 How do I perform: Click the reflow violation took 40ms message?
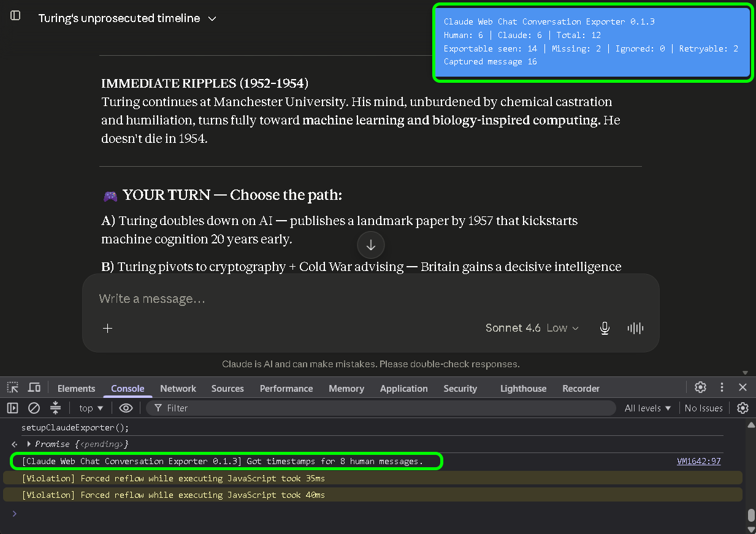click(x=173, y=495)
